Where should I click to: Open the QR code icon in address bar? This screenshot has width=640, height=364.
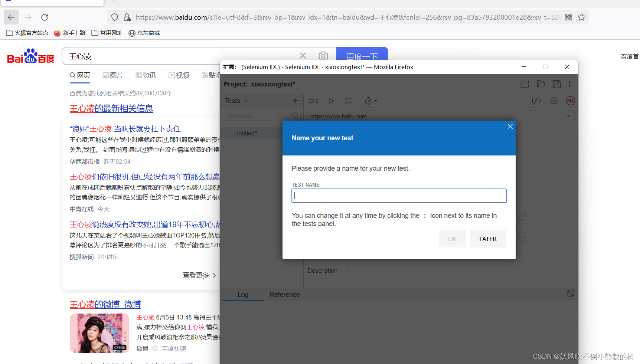pos(569,17)
